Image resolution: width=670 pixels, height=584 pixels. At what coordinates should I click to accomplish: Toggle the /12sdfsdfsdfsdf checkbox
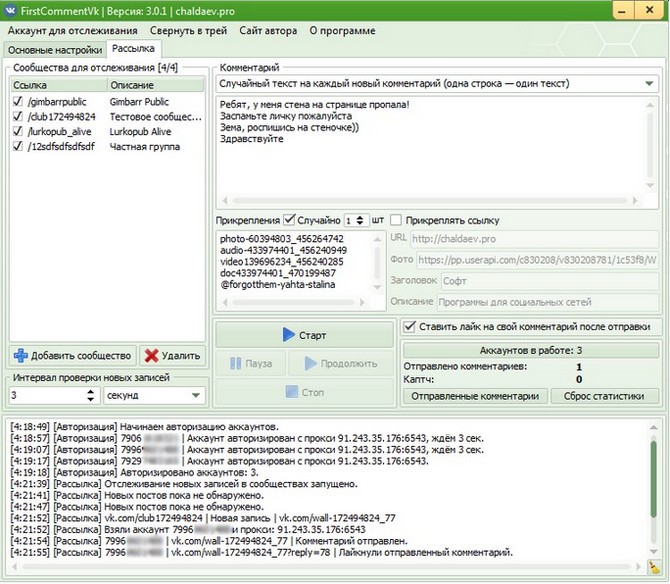[x=18, y=147]
